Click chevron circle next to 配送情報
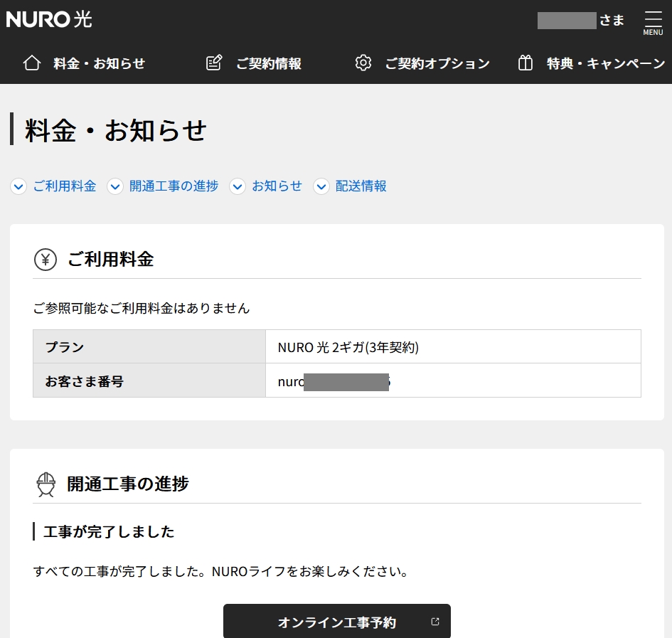Viewport: 672px width, 638px height. [x=321, y=186]
